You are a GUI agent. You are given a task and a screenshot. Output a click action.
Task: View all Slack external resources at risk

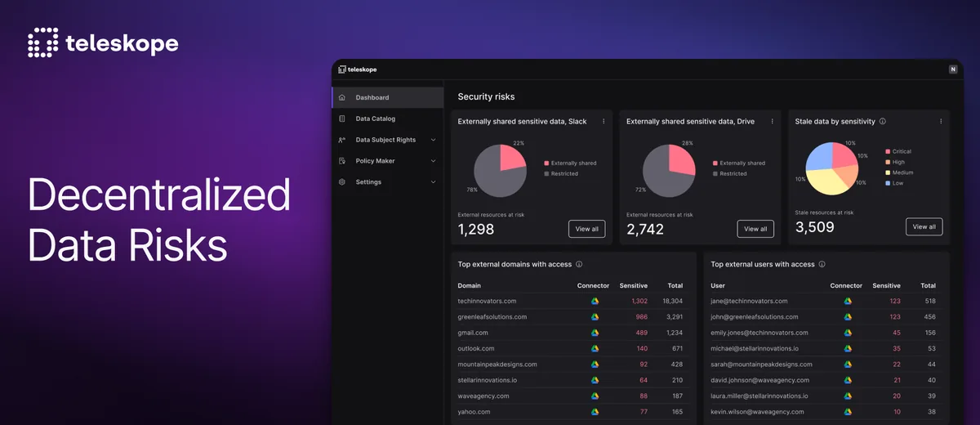(x=587, y=229)
